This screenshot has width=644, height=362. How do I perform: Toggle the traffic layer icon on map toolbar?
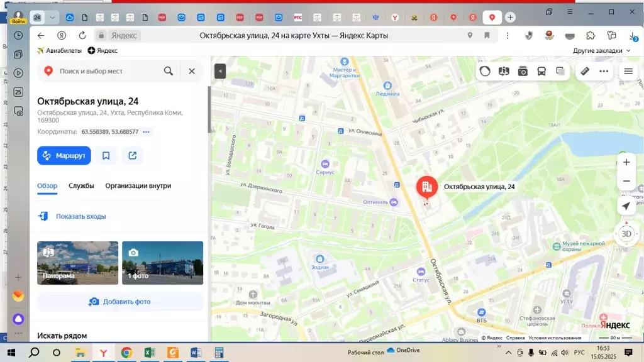485,71
